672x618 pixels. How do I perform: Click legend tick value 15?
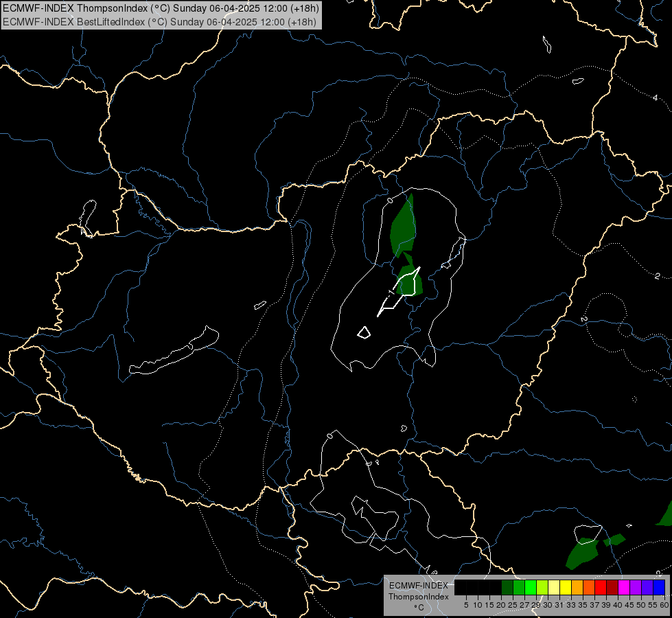click(x=489, y=605)
